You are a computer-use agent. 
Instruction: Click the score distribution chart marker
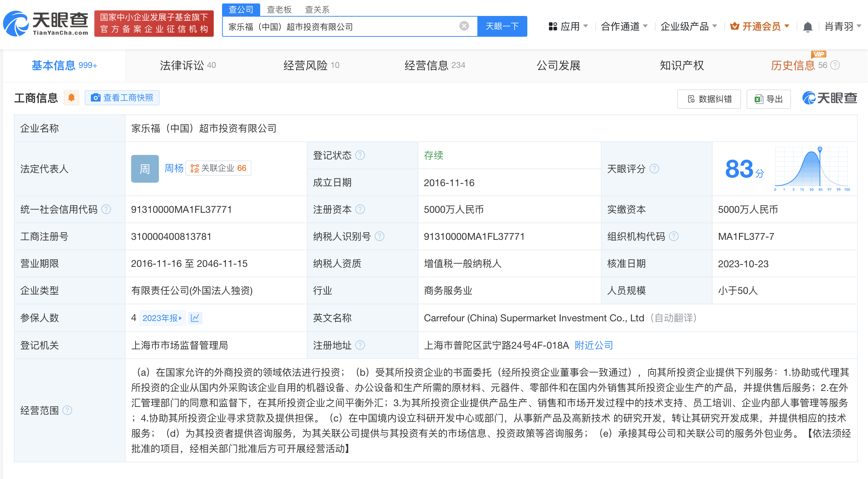[x=820, y=149]
